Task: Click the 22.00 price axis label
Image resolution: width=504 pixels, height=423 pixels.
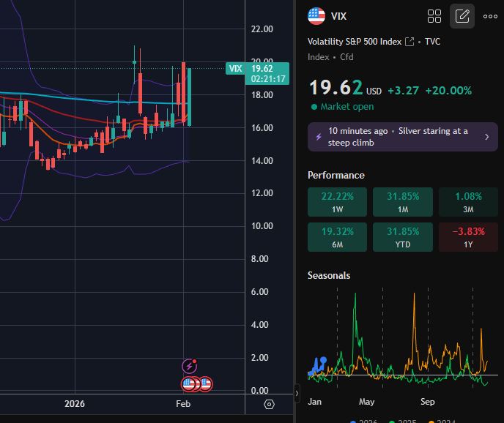Action: [x=262, y=29]
